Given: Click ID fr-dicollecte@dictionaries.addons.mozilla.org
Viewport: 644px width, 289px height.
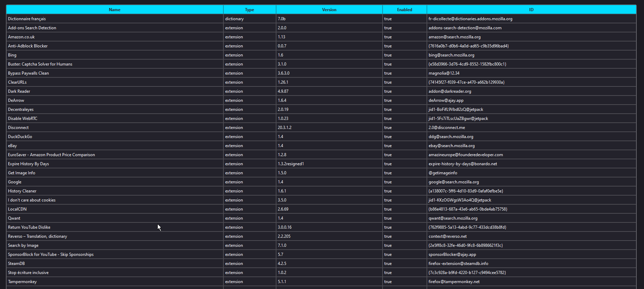Looking at the screenshot, I should (x=531, y=19).
